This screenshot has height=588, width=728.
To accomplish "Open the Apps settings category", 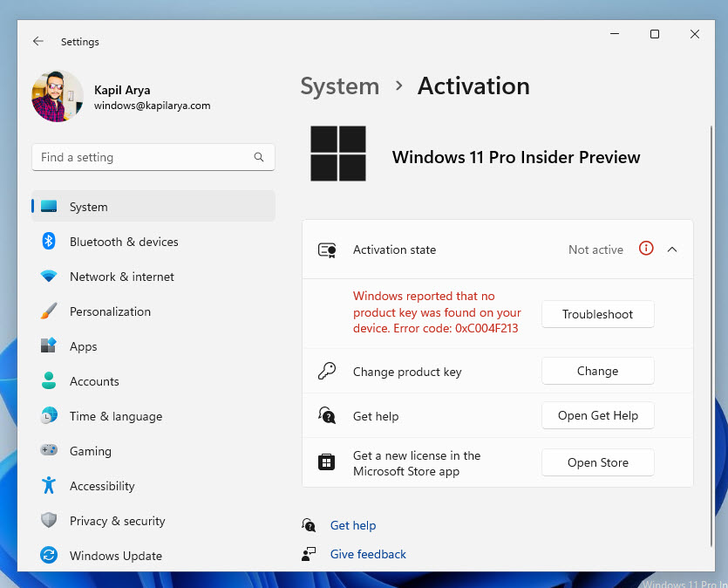I will coord(83,346).
